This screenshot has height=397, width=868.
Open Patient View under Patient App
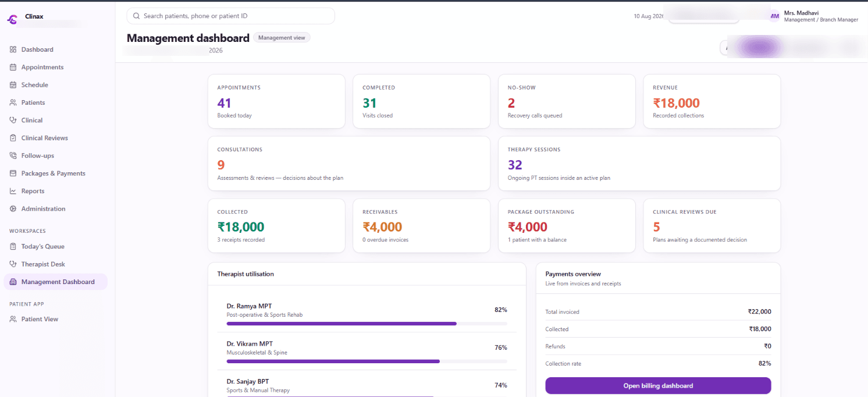[x=56, y=319]
